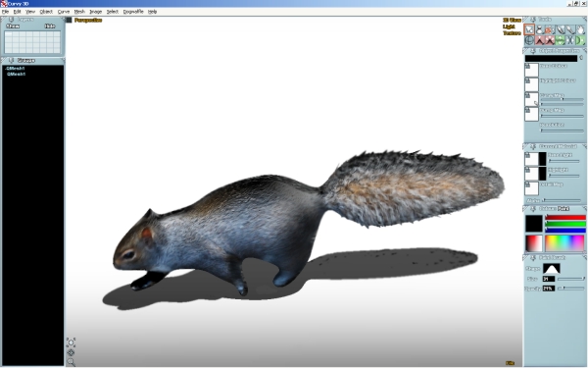Click the frame-all icon above the magnifier
The width and height of the screenshot is (588, 368).
click(71, 352)
